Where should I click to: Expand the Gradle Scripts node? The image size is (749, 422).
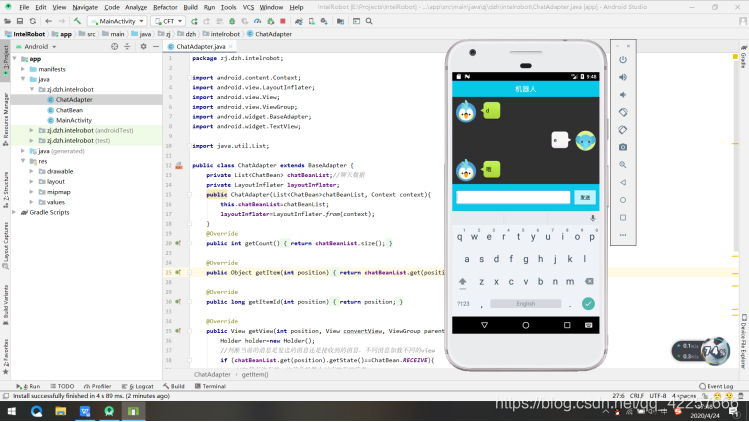tap(14, 212)
